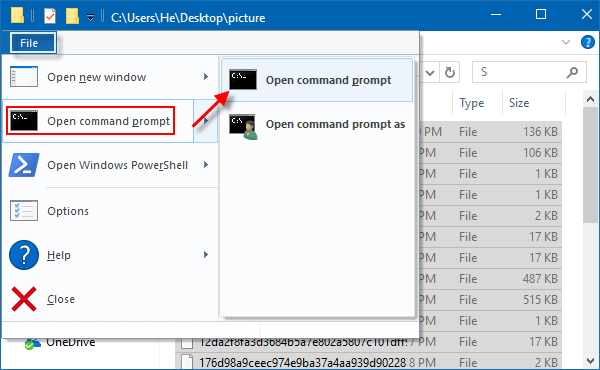This screenshot has width=600, height=370.
Task: Select file starting with 176d98a9ceec
Action: 302,362
